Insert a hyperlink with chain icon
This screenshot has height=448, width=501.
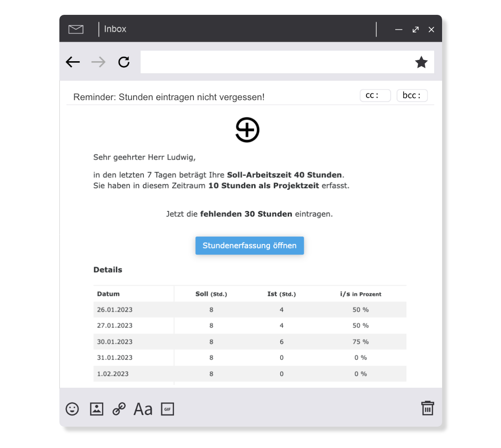(119, 409)
